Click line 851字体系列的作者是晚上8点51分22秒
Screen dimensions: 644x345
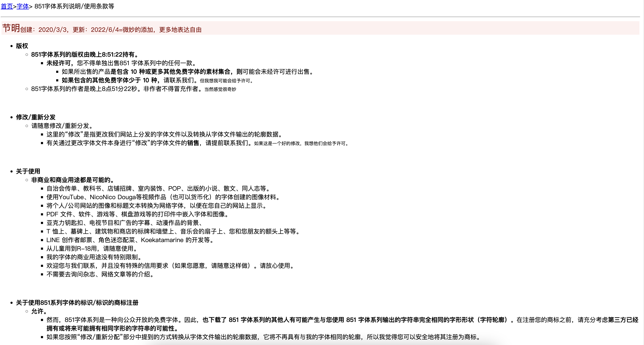click(x=133, y=89)
